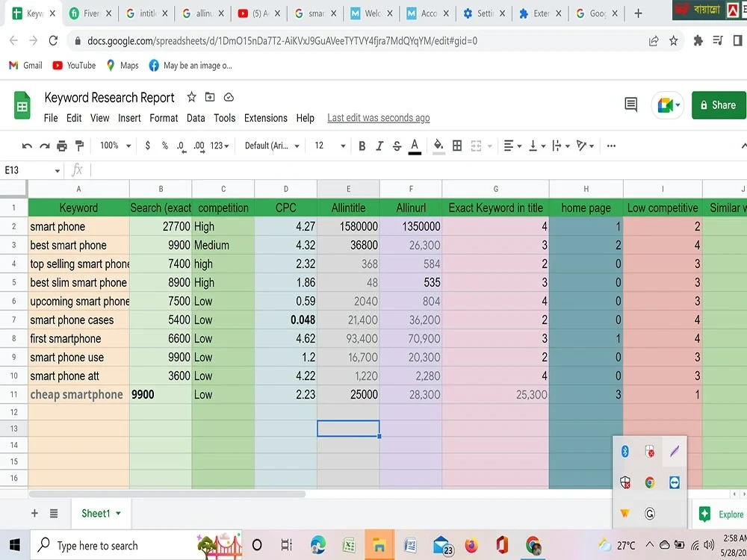Image resolution: width=747 pixels, height=560 pixels.
Task: Click the undo icon in toolbar
Action: pyautogui.click(x=27, y=146)
